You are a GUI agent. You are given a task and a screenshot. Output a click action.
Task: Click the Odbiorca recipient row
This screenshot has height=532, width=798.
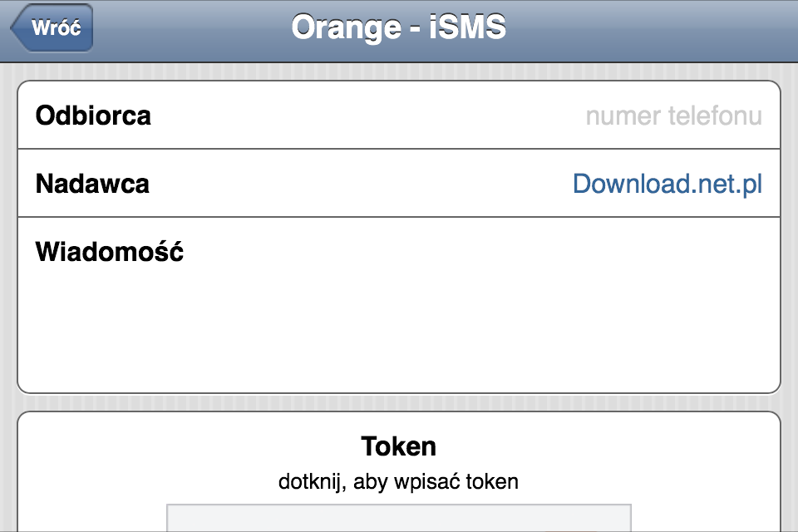[399, 115]
